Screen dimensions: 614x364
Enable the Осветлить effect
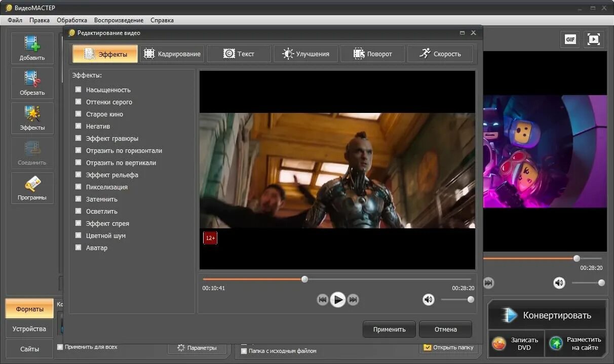point(78,211)
